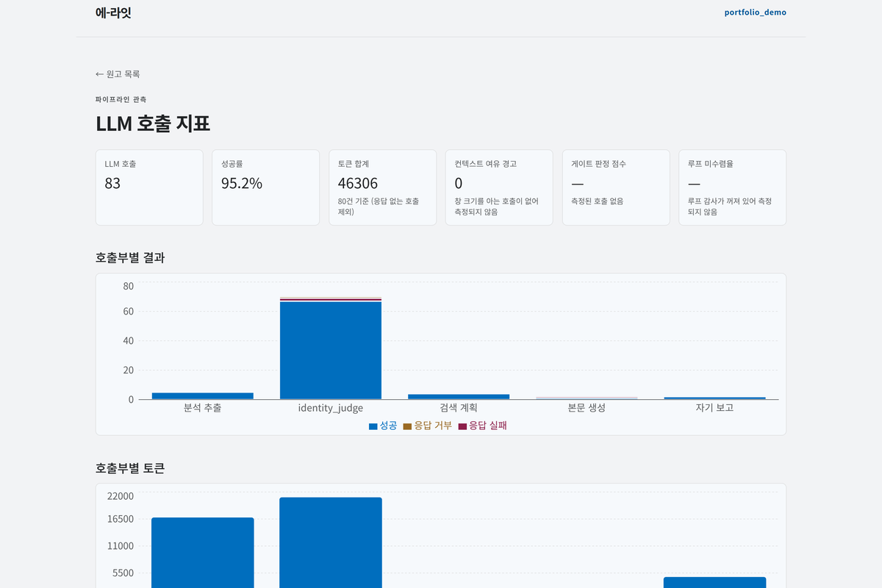Viewport: 882px width, 588px height.
Task: Click the 검색 계획 bar in results chart
Action: click(459, 397)
